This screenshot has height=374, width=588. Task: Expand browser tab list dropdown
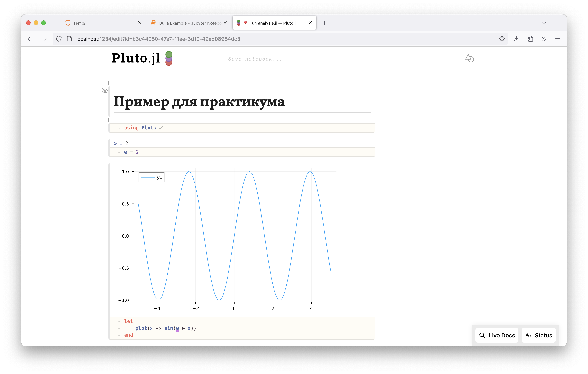tap(544, 23)
